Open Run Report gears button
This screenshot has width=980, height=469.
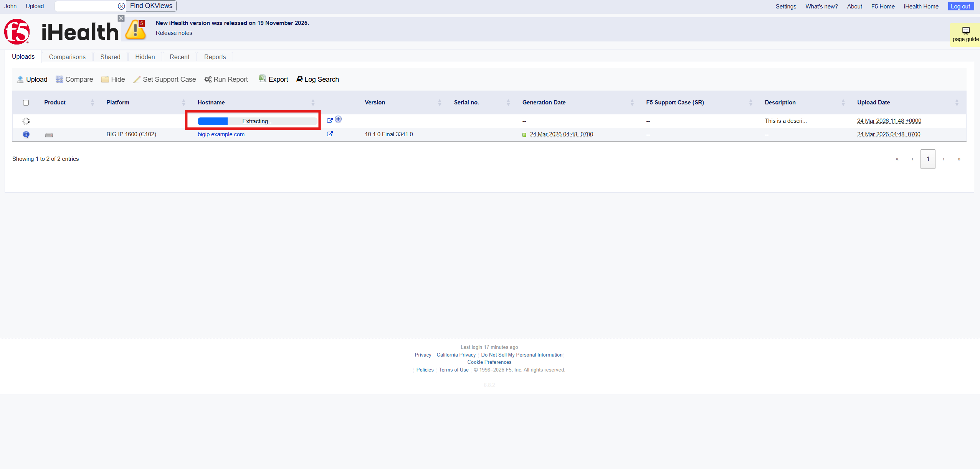(x=226, y=79)
